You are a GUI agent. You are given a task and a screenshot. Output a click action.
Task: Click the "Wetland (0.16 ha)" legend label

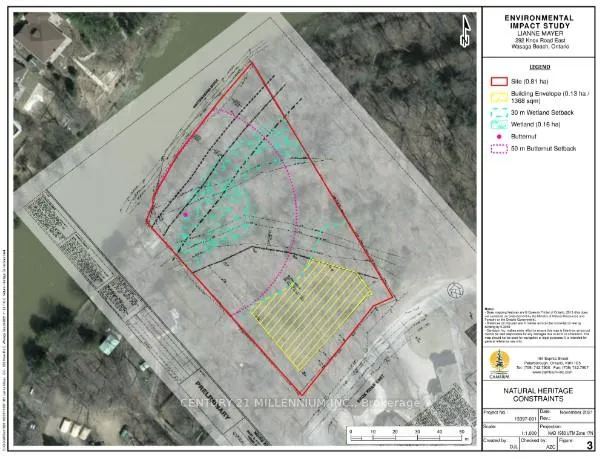coord(536,125)
